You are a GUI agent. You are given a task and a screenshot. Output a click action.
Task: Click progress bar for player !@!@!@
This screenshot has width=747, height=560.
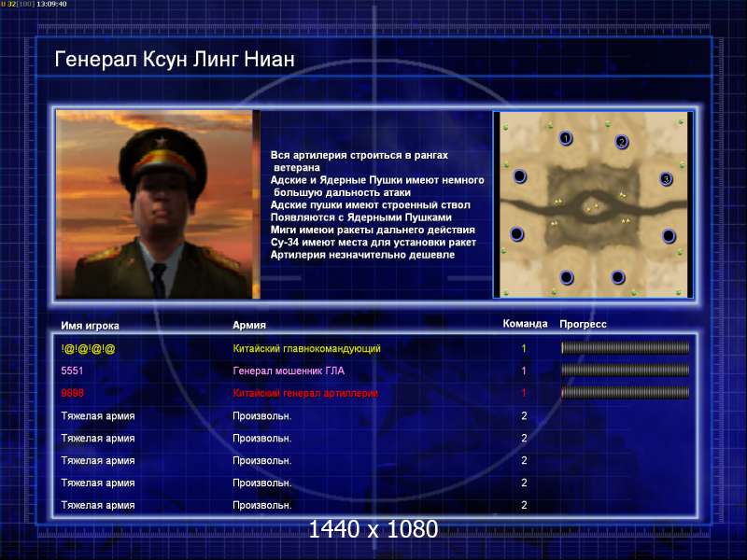click(x=625, y=348)
